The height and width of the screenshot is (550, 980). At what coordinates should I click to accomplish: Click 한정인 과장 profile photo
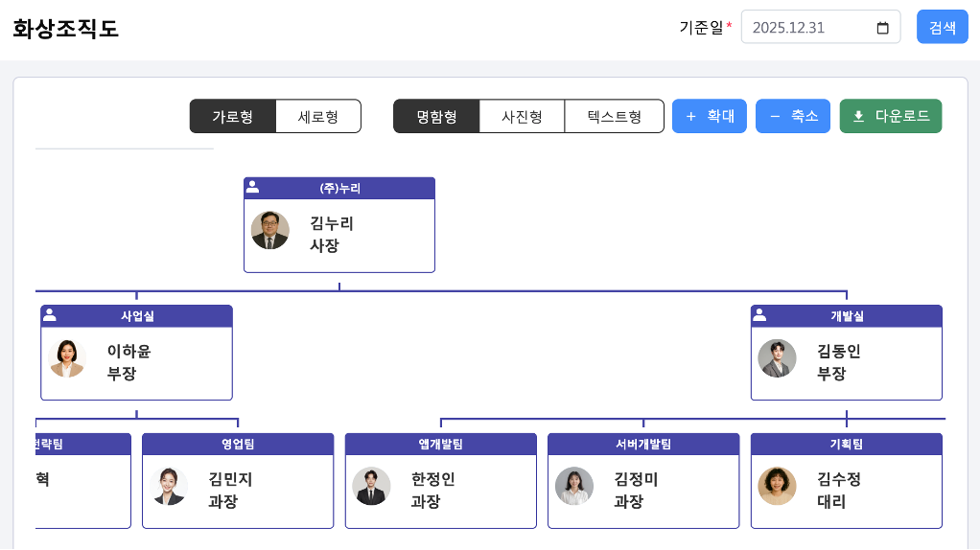click(371, 486)
